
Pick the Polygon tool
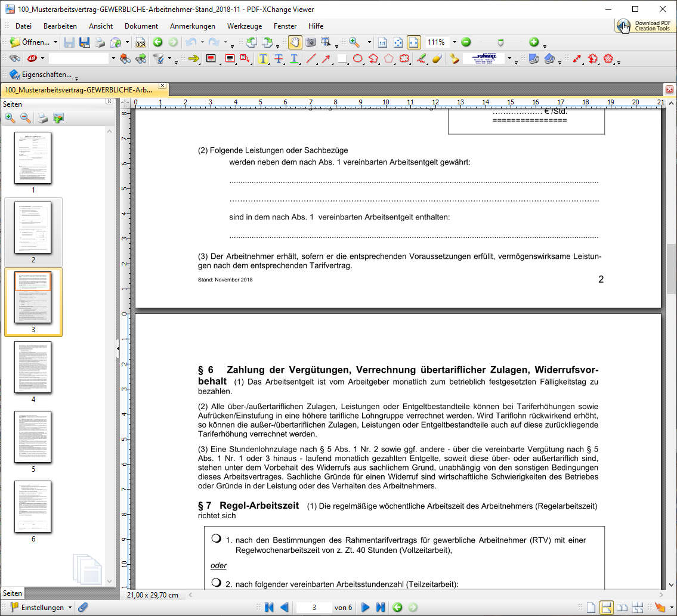point(388,58)
